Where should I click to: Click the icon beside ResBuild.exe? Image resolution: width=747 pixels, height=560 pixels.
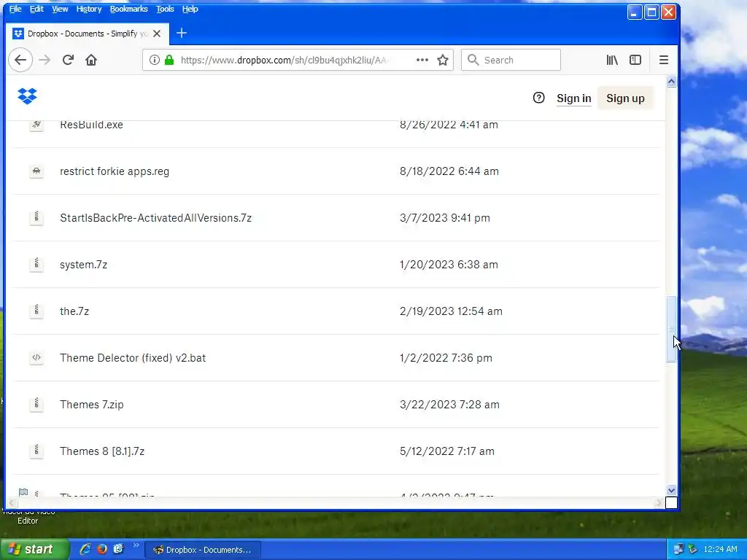(x=36, y=125)
